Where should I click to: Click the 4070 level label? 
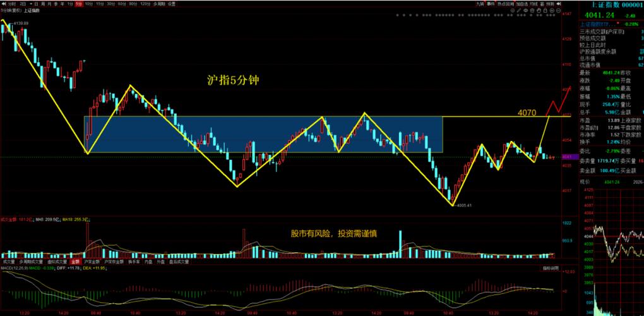[527, 112]
